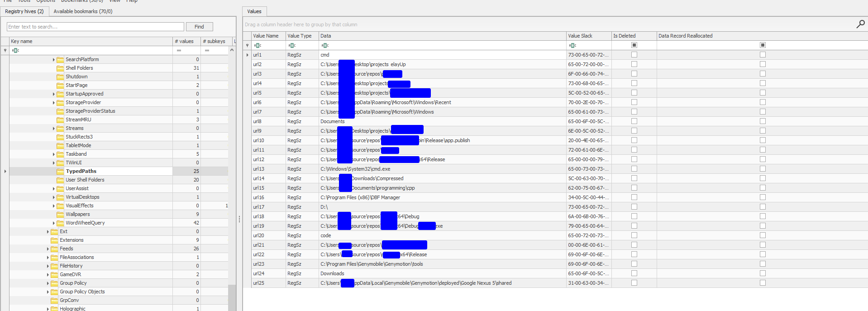
Task: Expand the StartupApproved registry key
Action: click(x=53, y=94)
